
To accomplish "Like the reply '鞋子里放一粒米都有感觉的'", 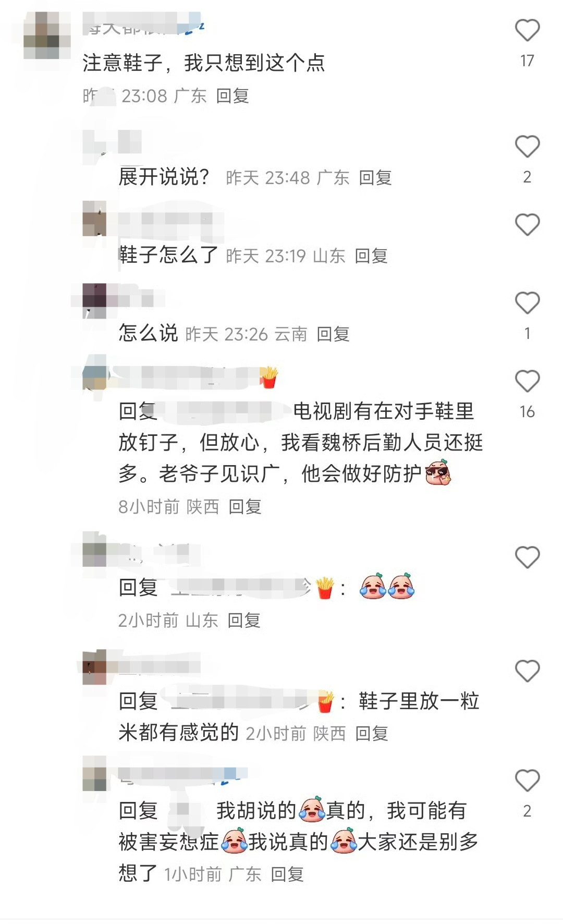I will pyautogui.click(x=527, y=671).
